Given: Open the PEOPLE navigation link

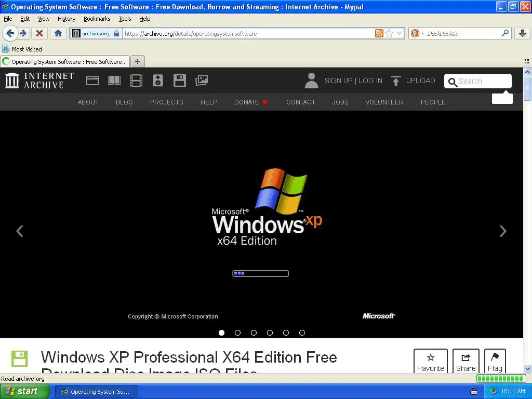Looking at the screenshot, I should (x=433, y=102).
